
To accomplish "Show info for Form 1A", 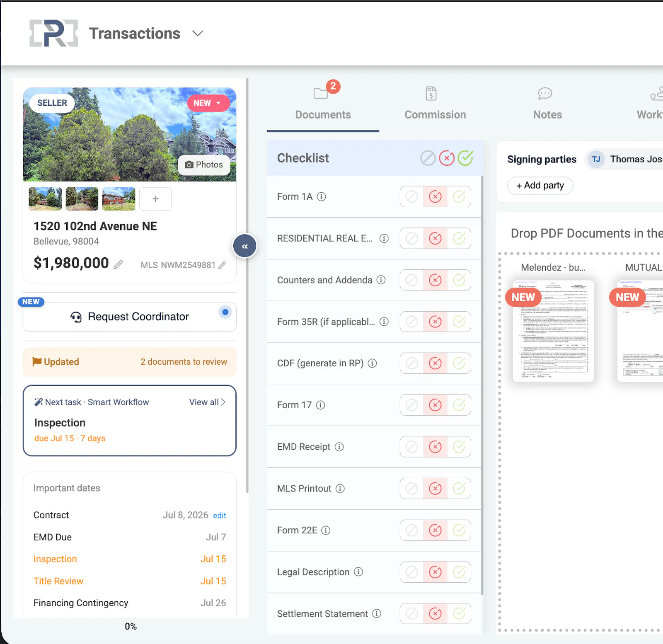I will pos(322,196).
